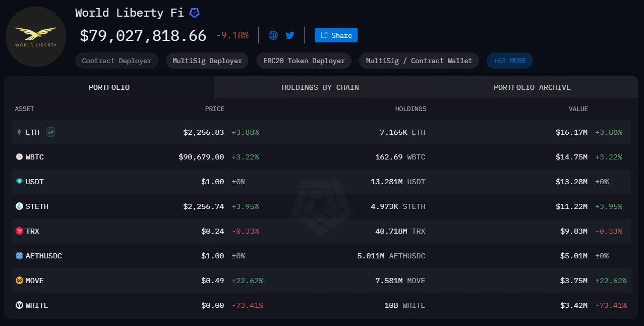Image resolution: width=644 pixels, height=326 pixels.
Task: Select the Portfolio tab
Action: tap(109, 87)
